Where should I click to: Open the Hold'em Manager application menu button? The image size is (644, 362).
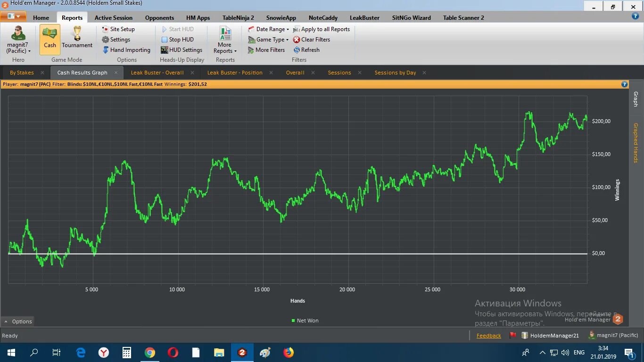13,17
